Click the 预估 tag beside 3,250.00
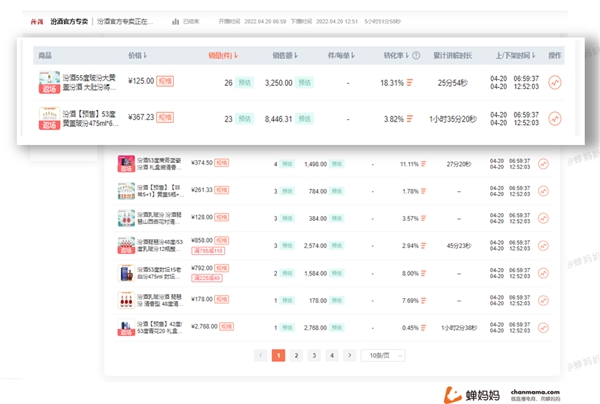 click(x=305, y=83)
